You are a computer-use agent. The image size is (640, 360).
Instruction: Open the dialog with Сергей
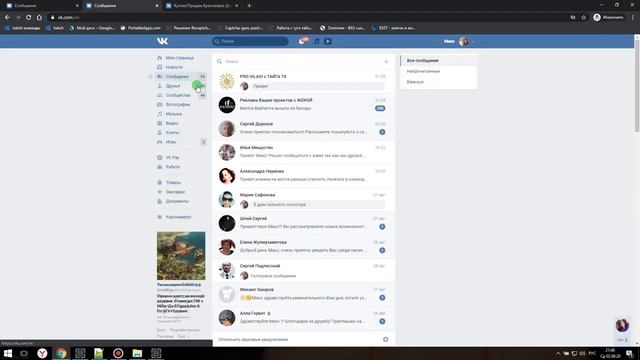(303, 129)
